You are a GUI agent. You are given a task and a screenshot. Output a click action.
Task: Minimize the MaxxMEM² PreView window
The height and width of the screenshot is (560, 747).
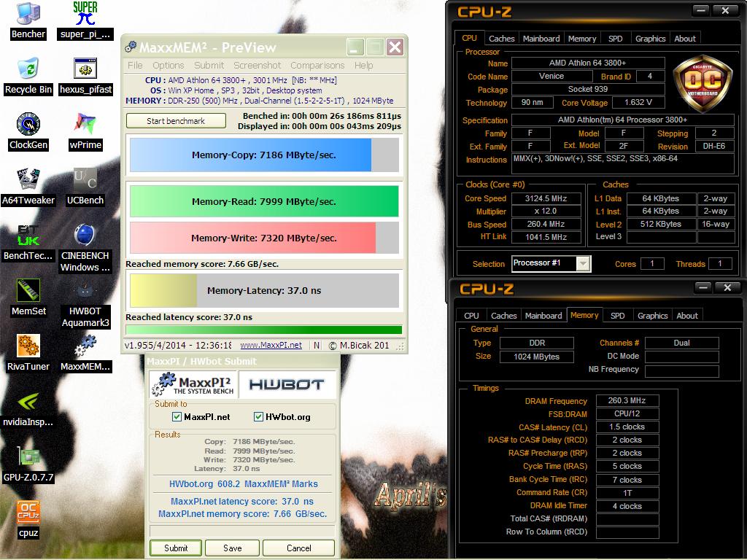pyautogui.click(x=355, y=47)
